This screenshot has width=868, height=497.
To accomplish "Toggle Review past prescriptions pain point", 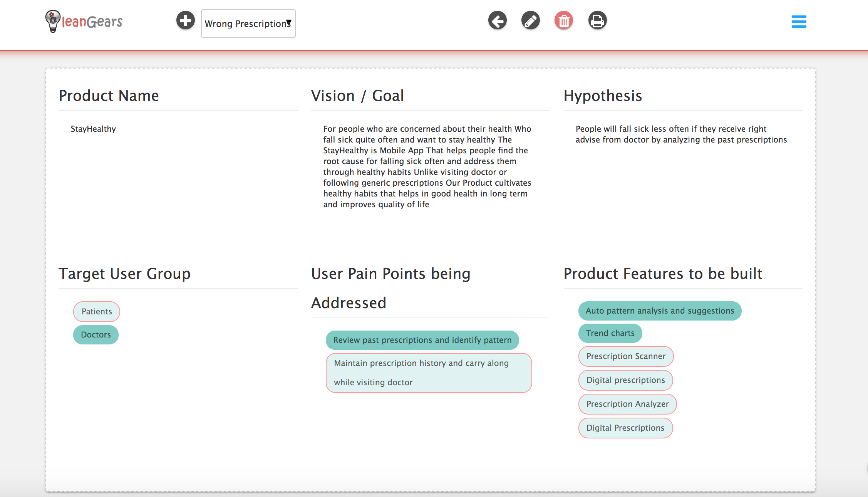I will [422, 340].
